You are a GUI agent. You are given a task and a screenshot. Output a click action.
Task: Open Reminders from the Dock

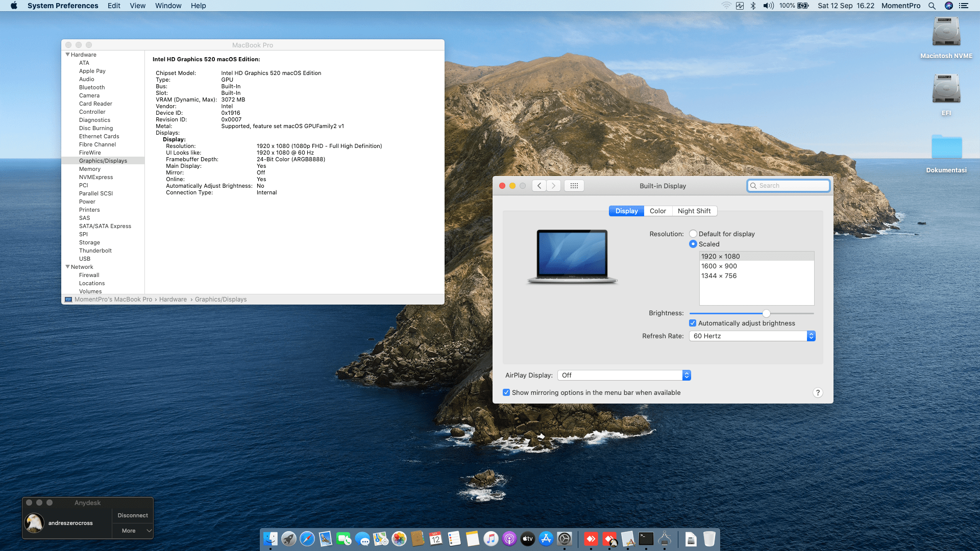454,539
